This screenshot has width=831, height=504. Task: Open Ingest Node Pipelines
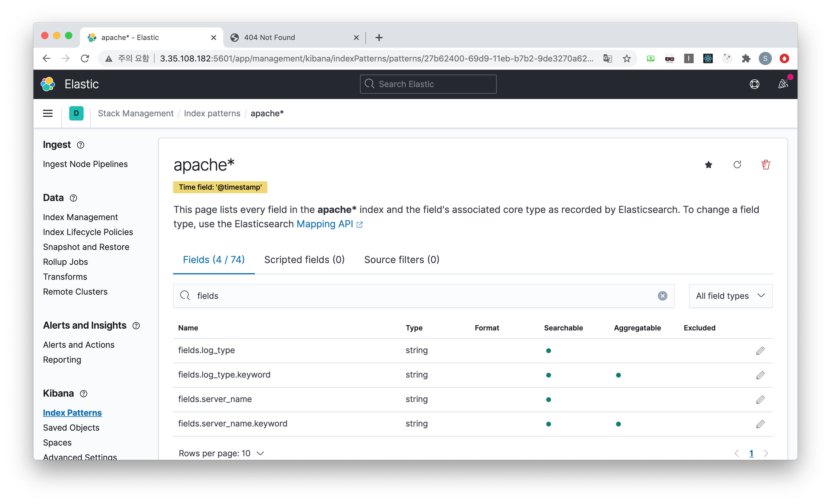coord(85,164)
